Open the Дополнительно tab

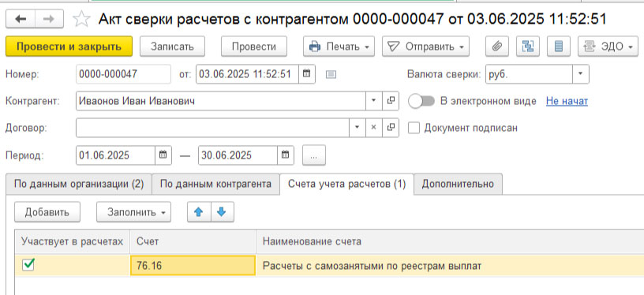458,184
